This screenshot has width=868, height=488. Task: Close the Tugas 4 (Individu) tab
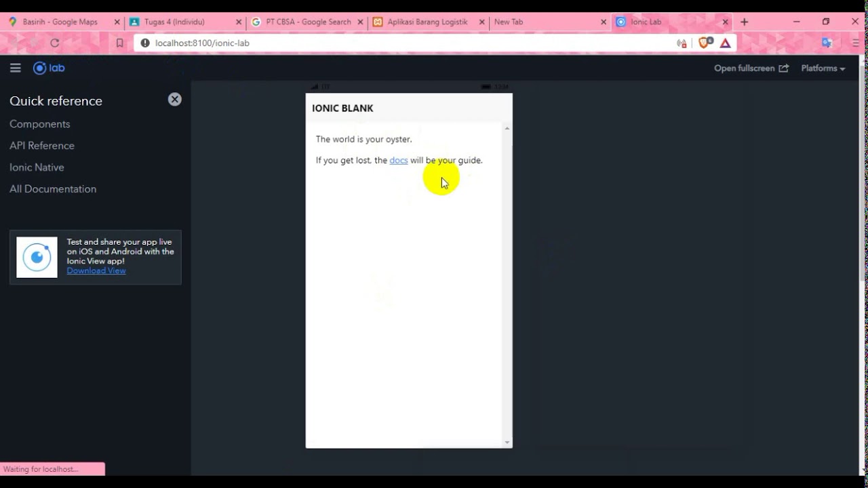pos(239,22)
